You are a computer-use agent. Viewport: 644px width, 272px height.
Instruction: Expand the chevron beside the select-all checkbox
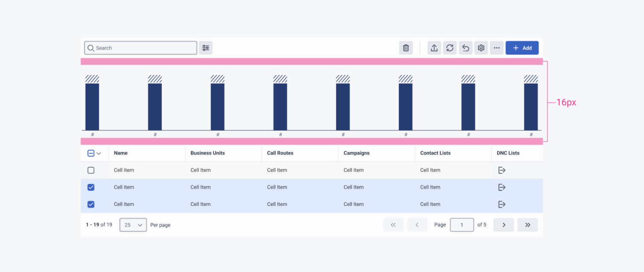click(x=99, y=153)
